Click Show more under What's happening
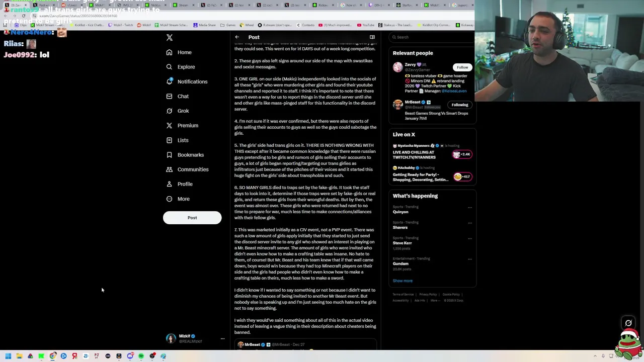 (403, 281)
